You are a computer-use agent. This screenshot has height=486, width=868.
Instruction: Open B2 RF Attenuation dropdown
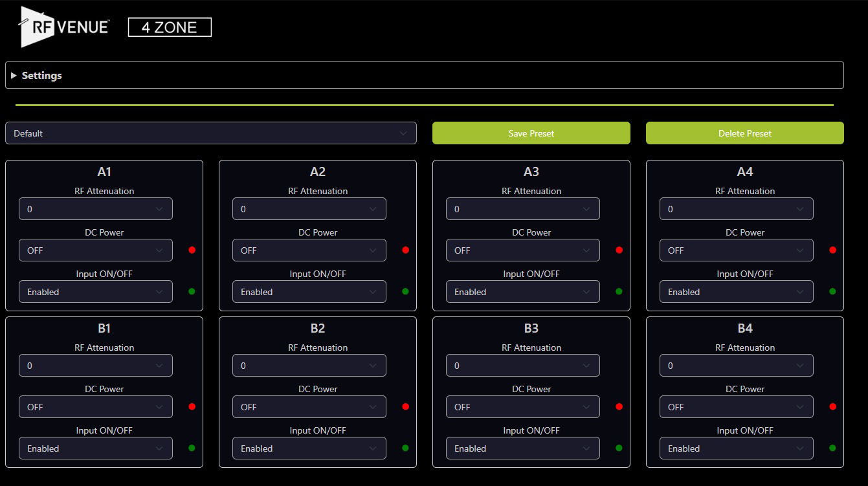[309, 366]
